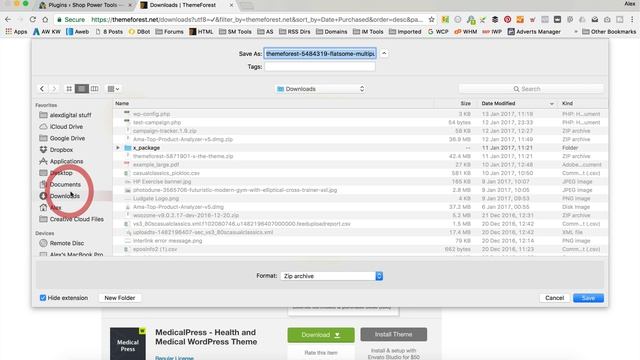Open the Apps grid in bookmarks bar
Viewport: 640px width, 360px height.
pyautogui.click(x=16, y=31)
